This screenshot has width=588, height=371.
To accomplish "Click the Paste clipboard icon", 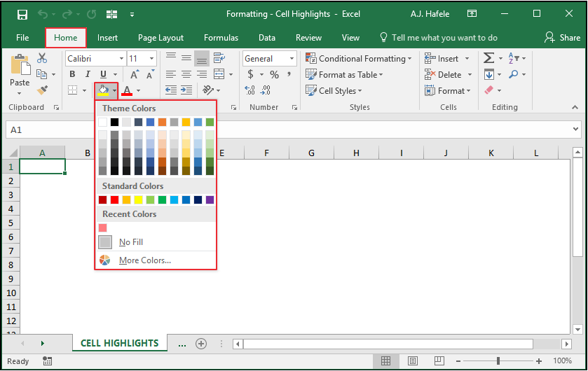I will point(20,64).
